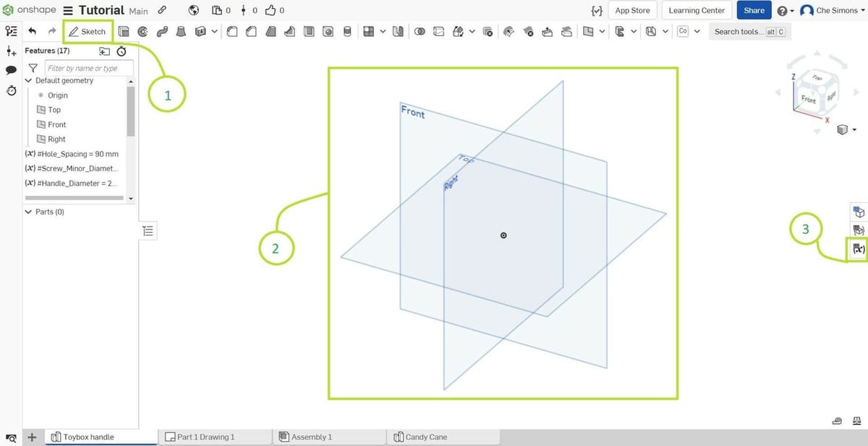Screen dimensions: 868x446
Task: Collapse the Parts (0) section
Action: coord(29,212)
